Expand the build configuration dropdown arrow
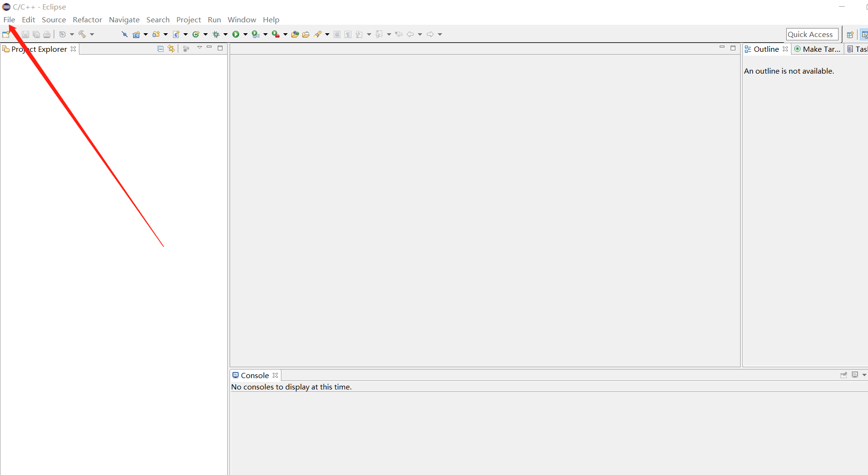 72,34
